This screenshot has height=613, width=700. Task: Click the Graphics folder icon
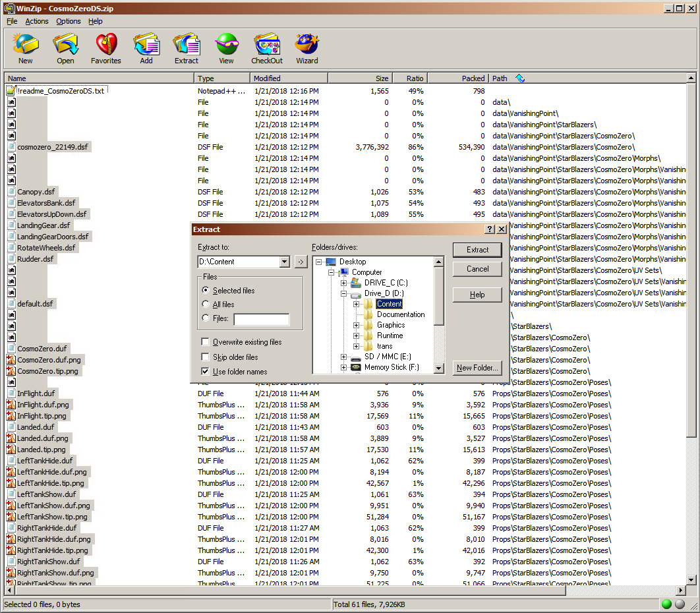click(368, 325)
